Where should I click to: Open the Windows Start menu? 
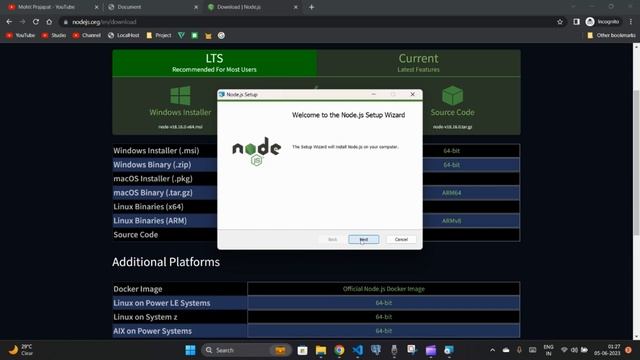click(190, 350)
